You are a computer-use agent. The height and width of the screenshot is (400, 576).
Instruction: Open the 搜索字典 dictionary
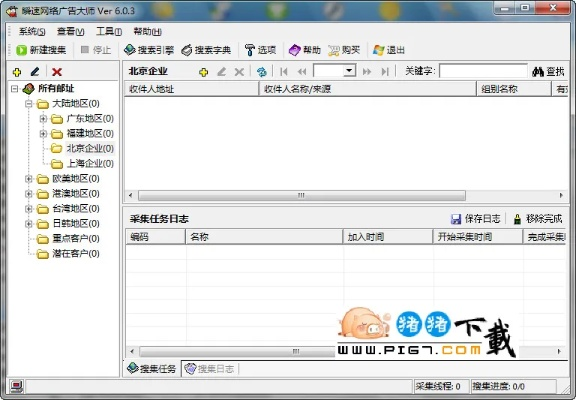pyautogui.click(x=206, y=50)
